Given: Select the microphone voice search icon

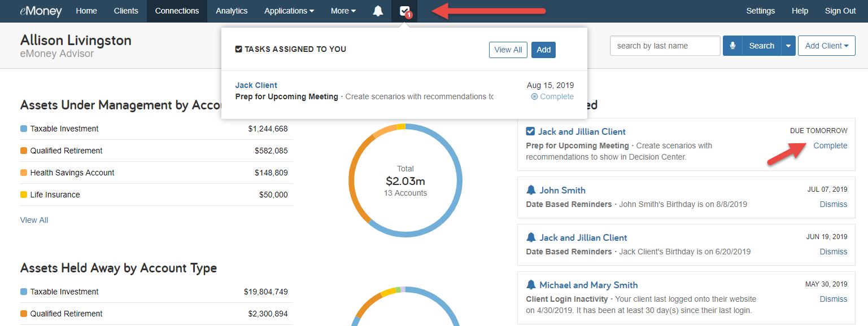Looking at the screenshot, I should 732,46.
